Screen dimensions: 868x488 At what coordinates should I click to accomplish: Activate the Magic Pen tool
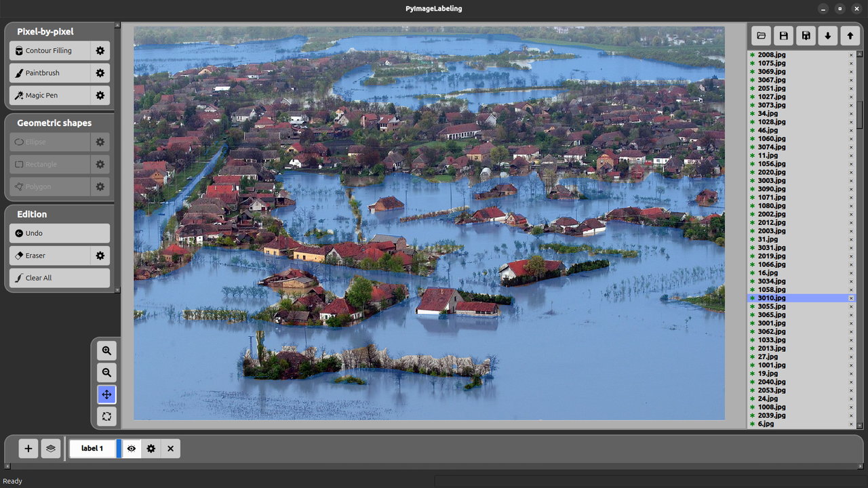point(50,96)
